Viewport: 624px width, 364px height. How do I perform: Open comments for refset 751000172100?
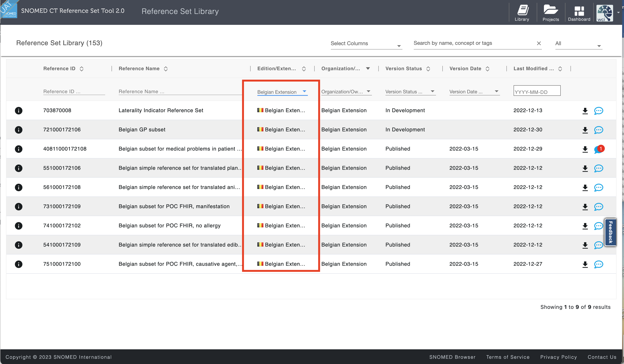[599, 264]
